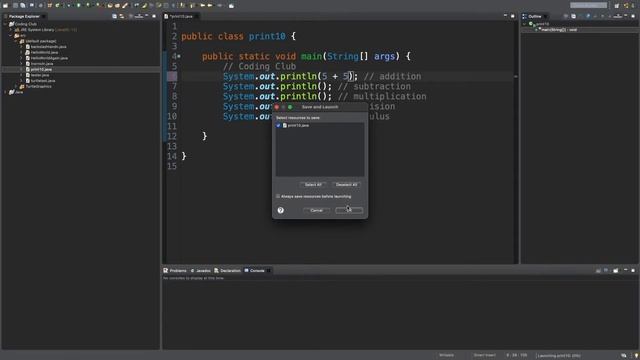The width and height of the screenshot is (640, 360).
Task: Minimize the code editor area
Action: coord(505,16)
